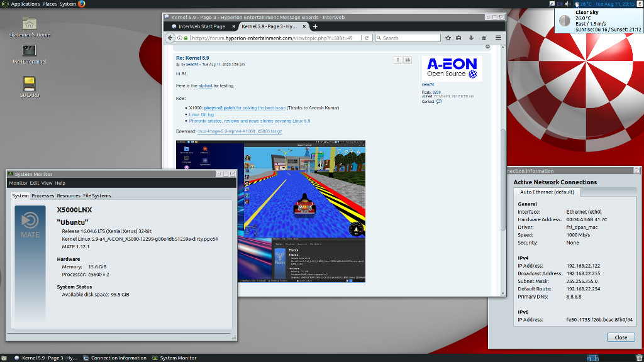Image resolution: width=644 pixels, height=362 pixels.
Task: Click the site information icon in address bar
Action: click(179, 38)
